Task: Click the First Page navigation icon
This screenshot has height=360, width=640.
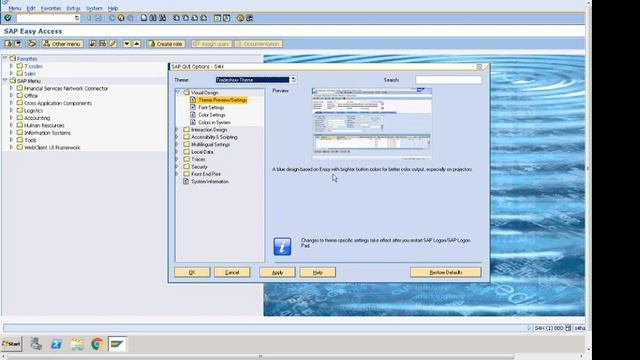Action: point(176,18)
